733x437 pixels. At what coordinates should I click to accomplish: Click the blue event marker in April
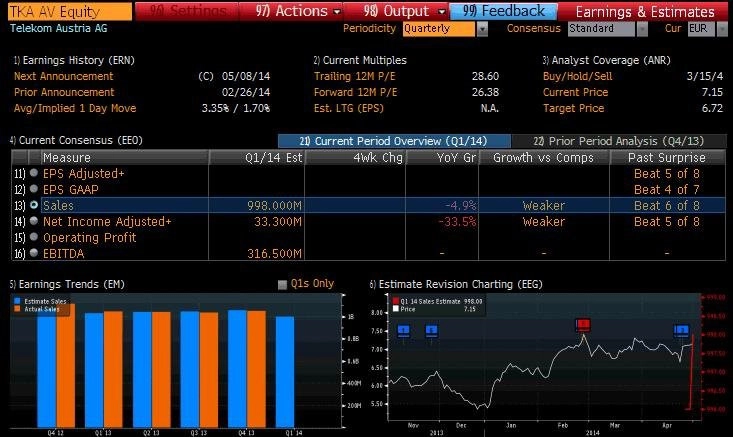682,330
